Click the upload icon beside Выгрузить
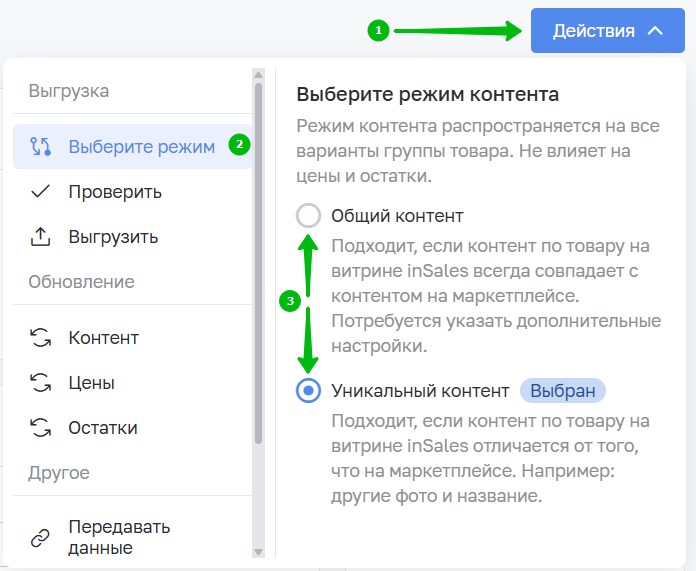The width and height of the screenshot is (696, 571). 41,237
